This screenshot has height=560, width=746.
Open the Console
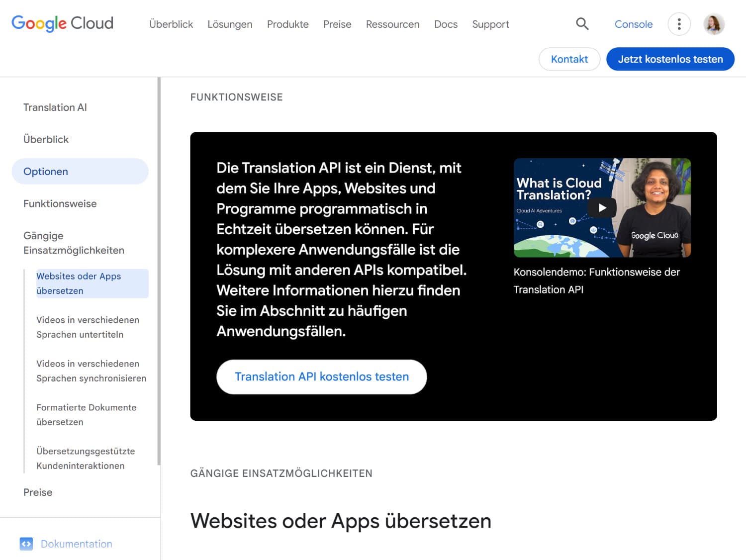tap(633, 24)
